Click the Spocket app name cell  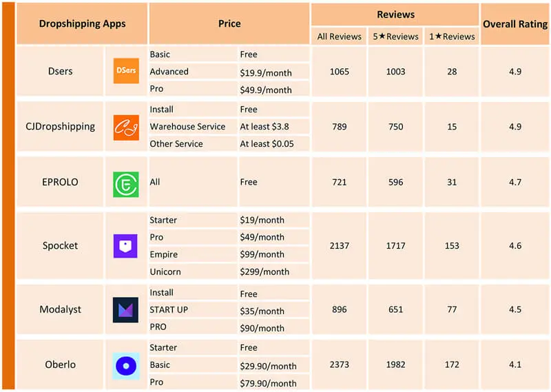pyautogui.click(x=61, y=245)
